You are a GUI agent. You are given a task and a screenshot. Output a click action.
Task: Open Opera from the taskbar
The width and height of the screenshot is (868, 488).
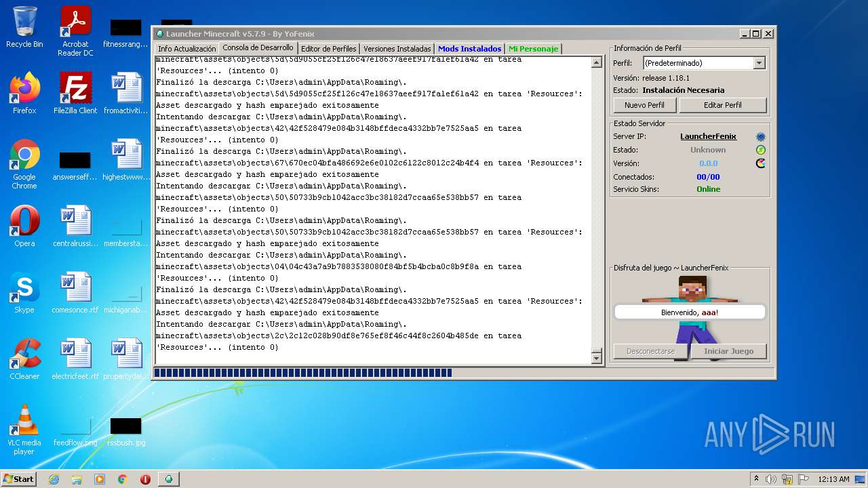145,479
